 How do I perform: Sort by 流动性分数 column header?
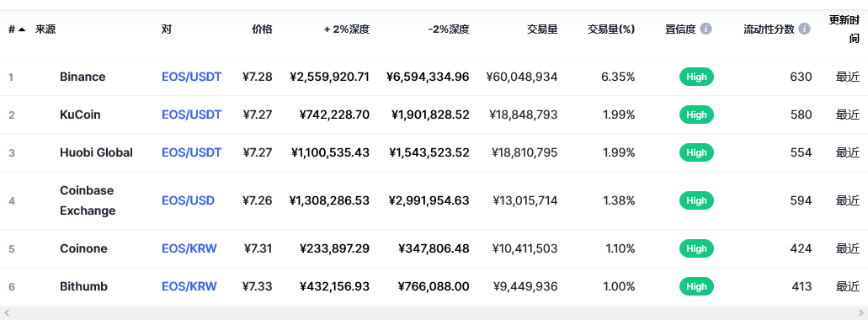coord(769,29)
